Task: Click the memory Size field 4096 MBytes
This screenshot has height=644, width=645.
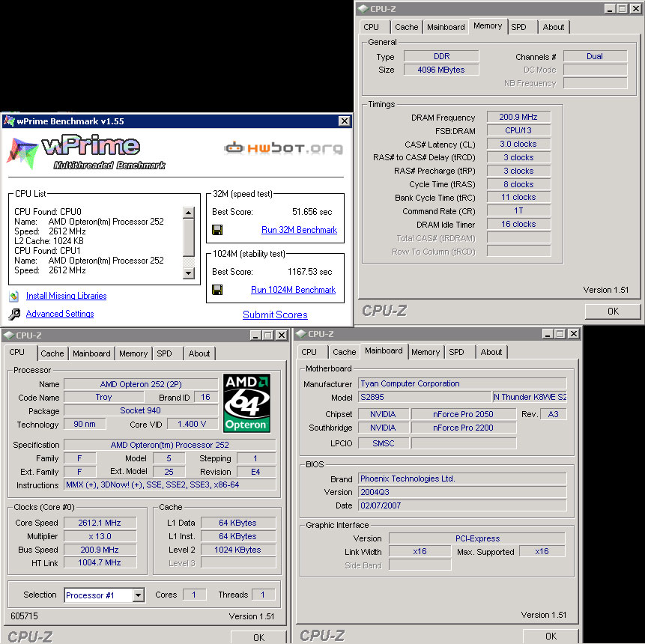Action: click(x=441, y=70)
